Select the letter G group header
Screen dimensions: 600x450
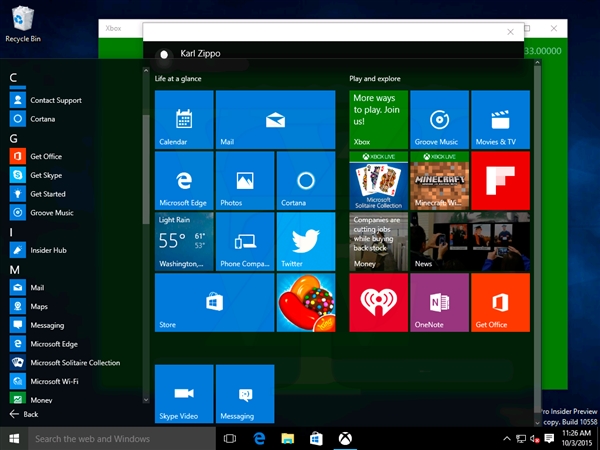(14, 137)
